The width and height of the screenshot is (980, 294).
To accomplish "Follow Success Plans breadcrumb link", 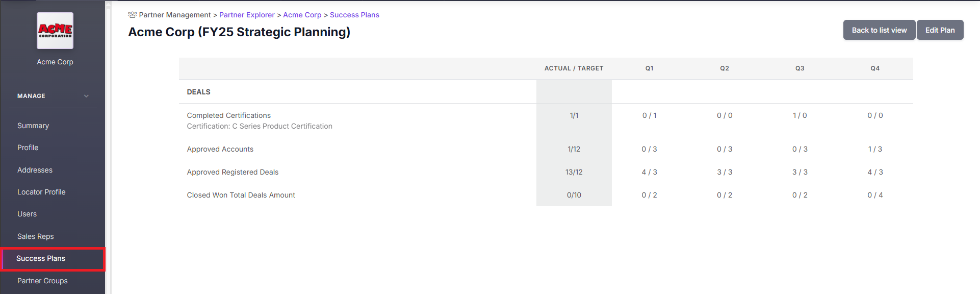I will pyautogui.click(x=354, y=15).
